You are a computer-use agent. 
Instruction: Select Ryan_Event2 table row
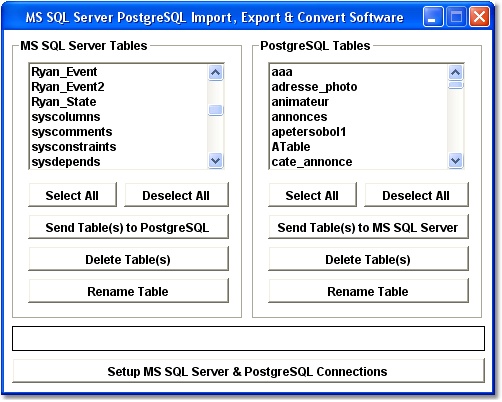(118, 87)
